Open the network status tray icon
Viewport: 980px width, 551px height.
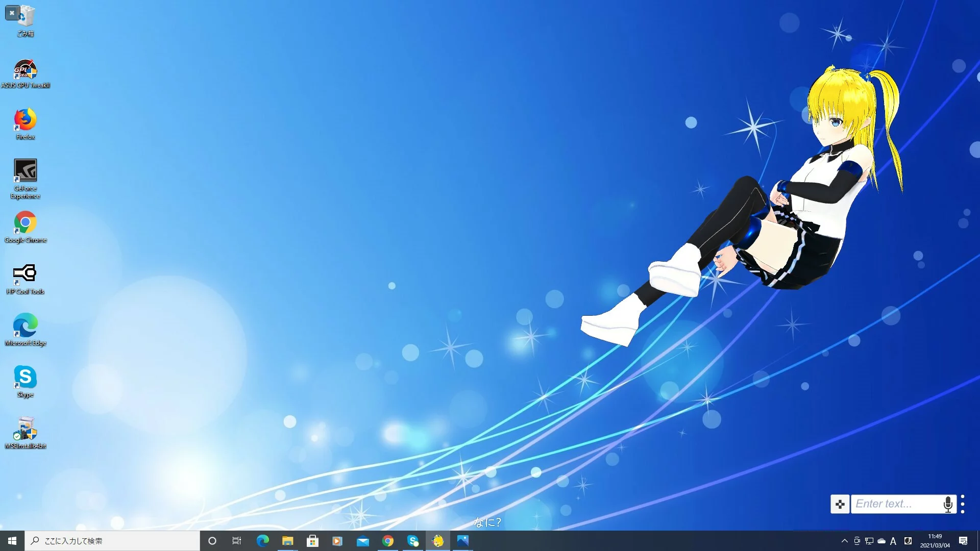[x=869, y=541]
